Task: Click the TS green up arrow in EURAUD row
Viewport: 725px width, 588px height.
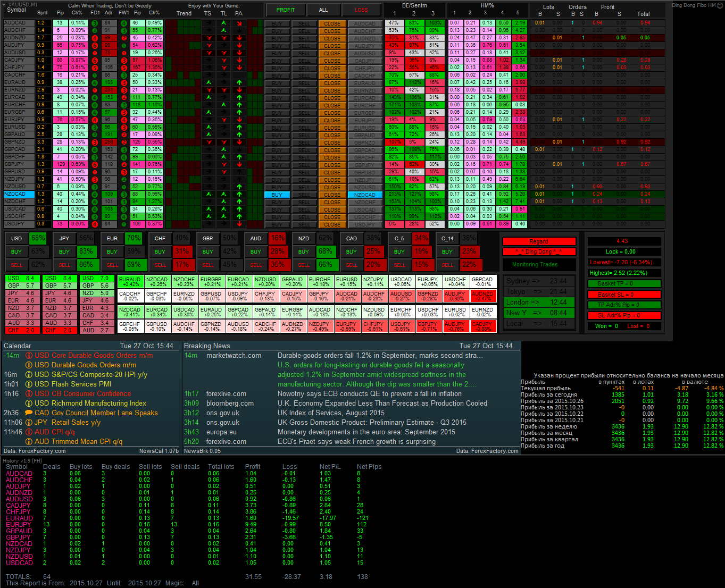Action: coord(209,83)
